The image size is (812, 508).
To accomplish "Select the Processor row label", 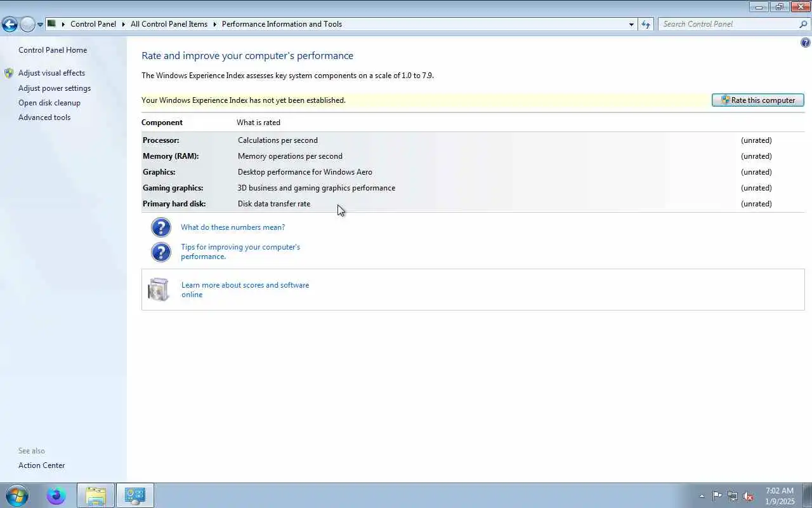I will click(x=161, y=140).
